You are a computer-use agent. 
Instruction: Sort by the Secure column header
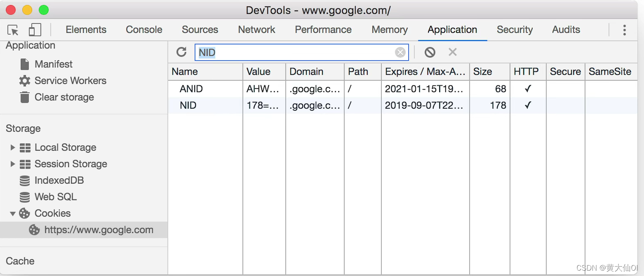(565, 72)
